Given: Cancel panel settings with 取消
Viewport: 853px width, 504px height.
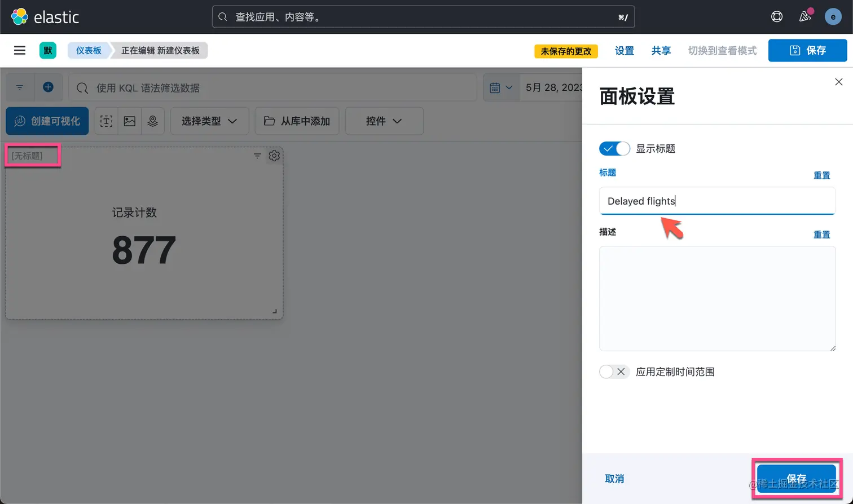Looking at the screenshot, I should coord(614,479).
